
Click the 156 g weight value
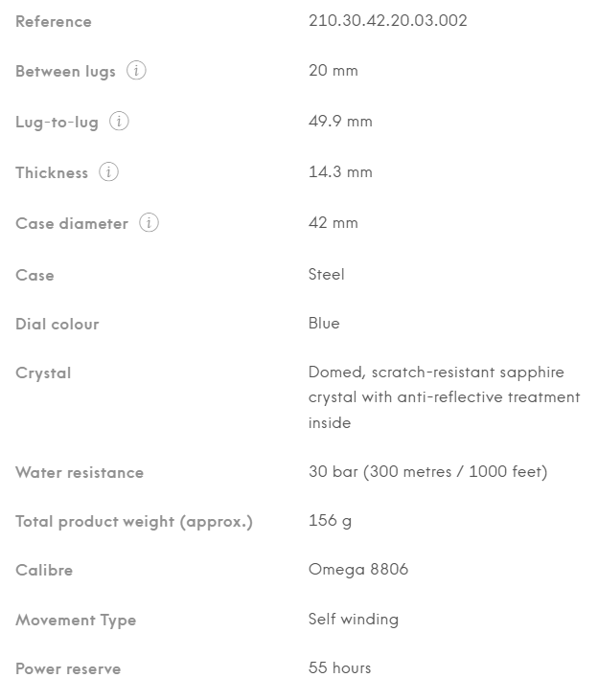(x=330, y=521)
